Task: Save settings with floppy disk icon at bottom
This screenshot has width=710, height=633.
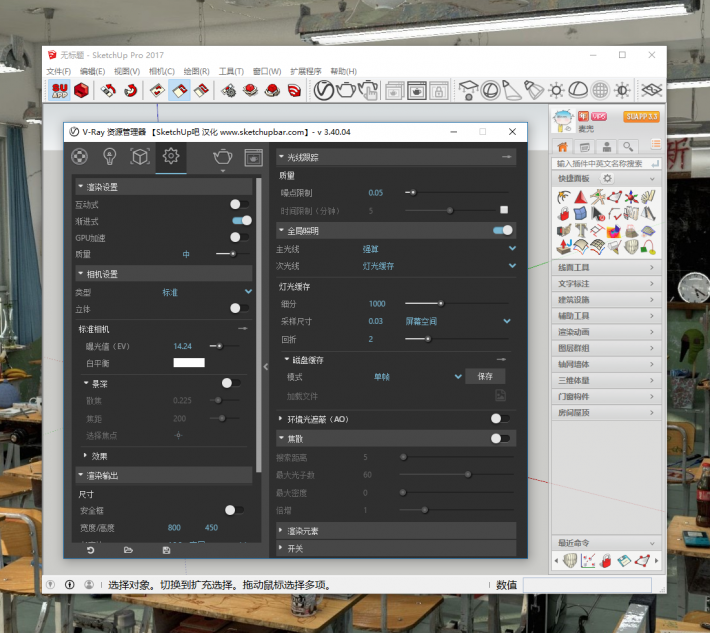Action: pos(166,550)
